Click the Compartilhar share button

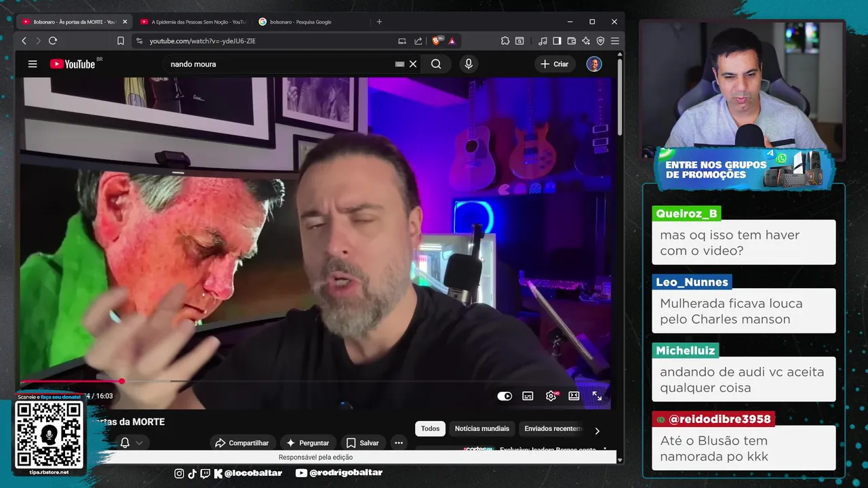(242, 443)
